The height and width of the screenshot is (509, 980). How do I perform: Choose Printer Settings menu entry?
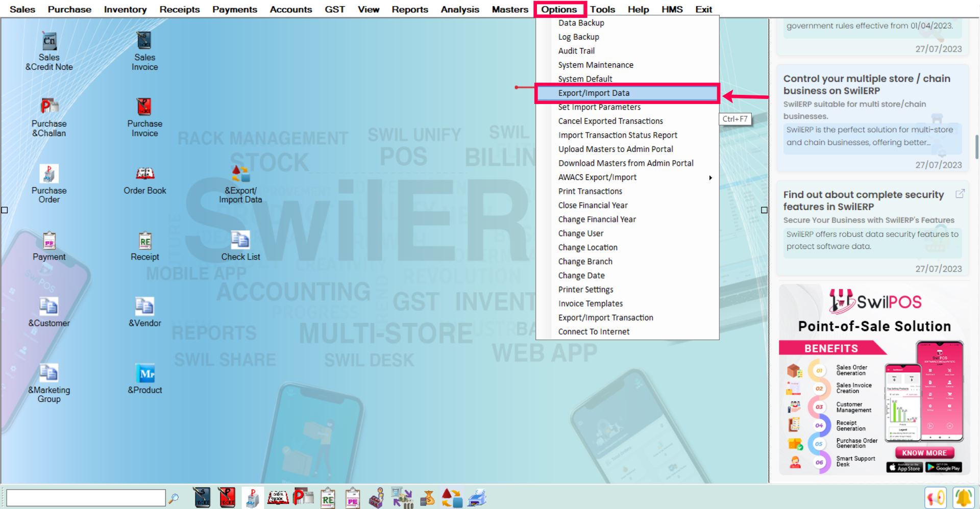click(627, 290)
